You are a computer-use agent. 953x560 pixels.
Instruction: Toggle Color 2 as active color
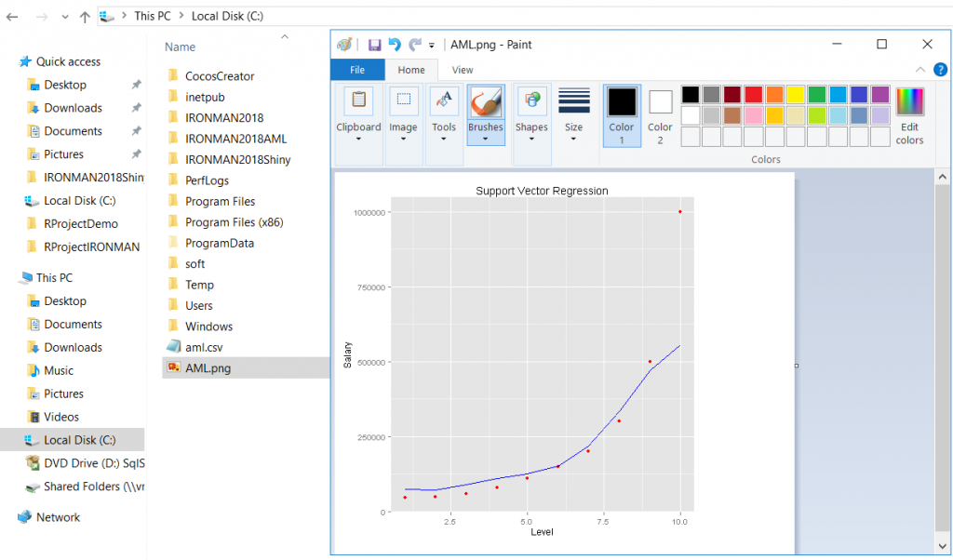pos(660,117)
